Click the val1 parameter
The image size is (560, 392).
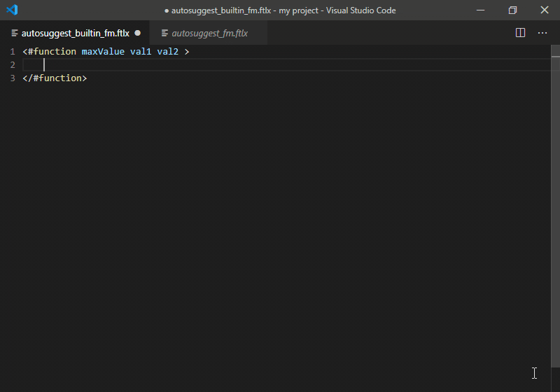click(141, 51)
